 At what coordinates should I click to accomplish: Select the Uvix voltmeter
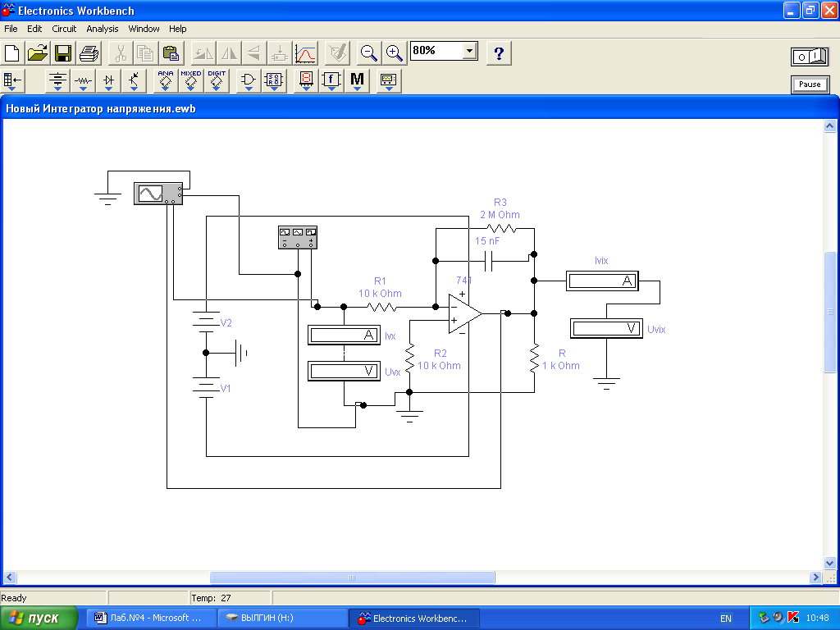click(606, 328)
